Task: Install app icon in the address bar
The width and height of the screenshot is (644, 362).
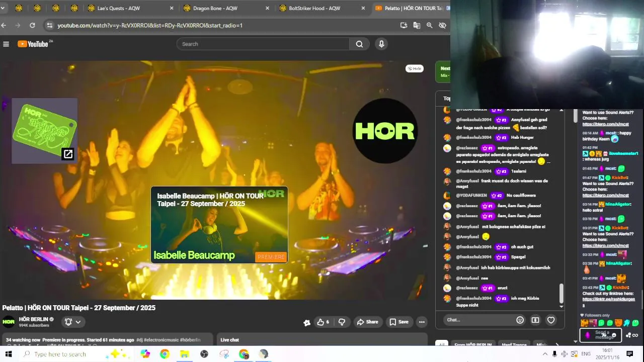Action: [404, 25]
